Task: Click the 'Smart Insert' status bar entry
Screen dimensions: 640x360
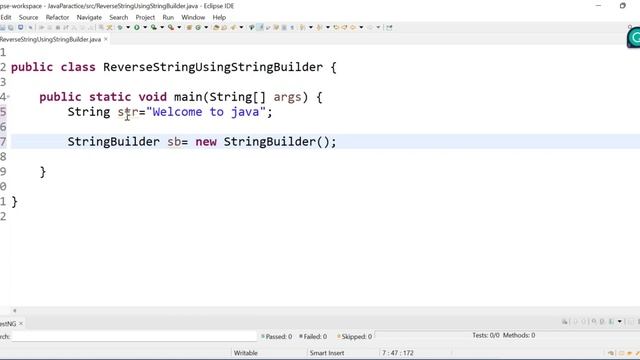Action: tap(327, 353)
